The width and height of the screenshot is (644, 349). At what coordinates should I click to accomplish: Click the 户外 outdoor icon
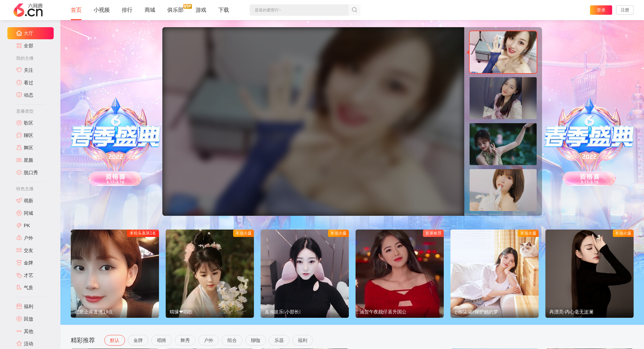point(19,238)
